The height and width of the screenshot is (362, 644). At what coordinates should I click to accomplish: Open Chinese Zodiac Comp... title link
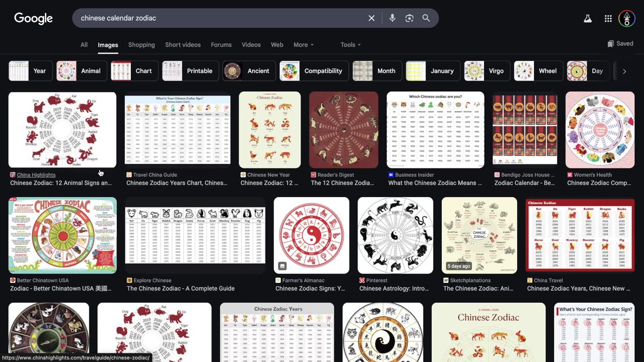pos(600,183)
